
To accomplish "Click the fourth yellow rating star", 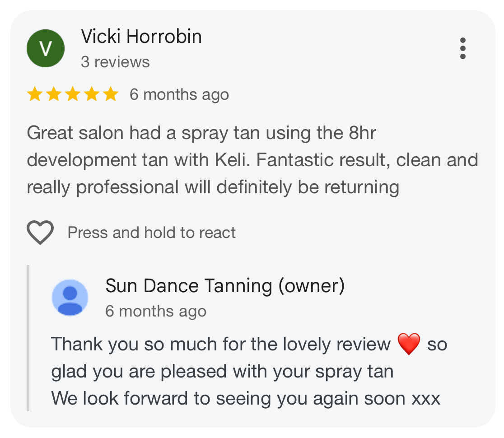I will coord(92,94).
